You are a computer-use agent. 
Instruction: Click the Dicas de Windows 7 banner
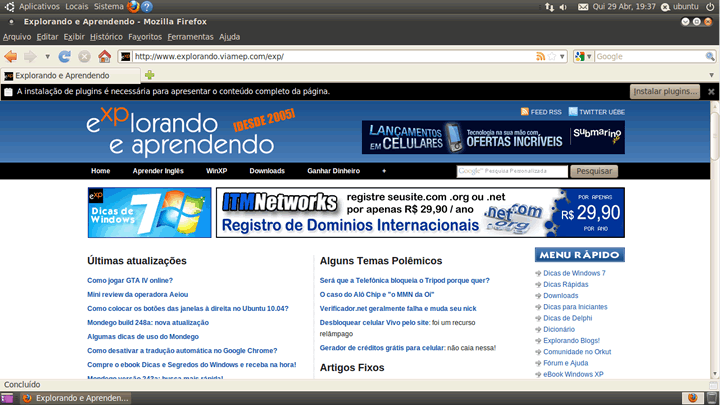click(149, 212)
